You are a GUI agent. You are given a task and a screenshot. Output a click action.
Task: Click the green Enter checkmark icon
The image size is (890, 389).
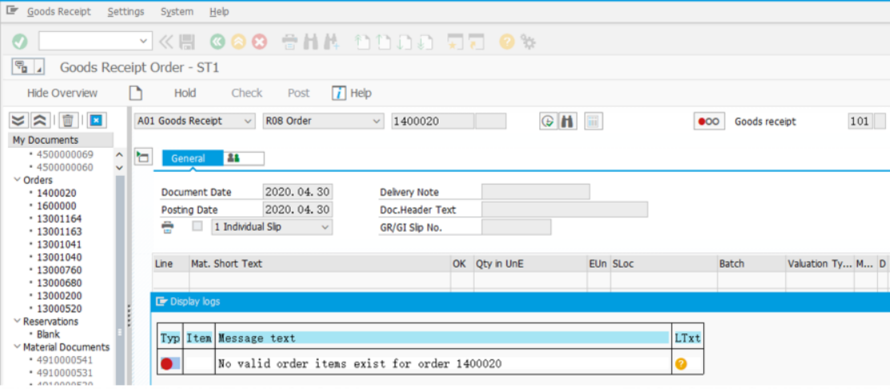click(x=20, y=41)
